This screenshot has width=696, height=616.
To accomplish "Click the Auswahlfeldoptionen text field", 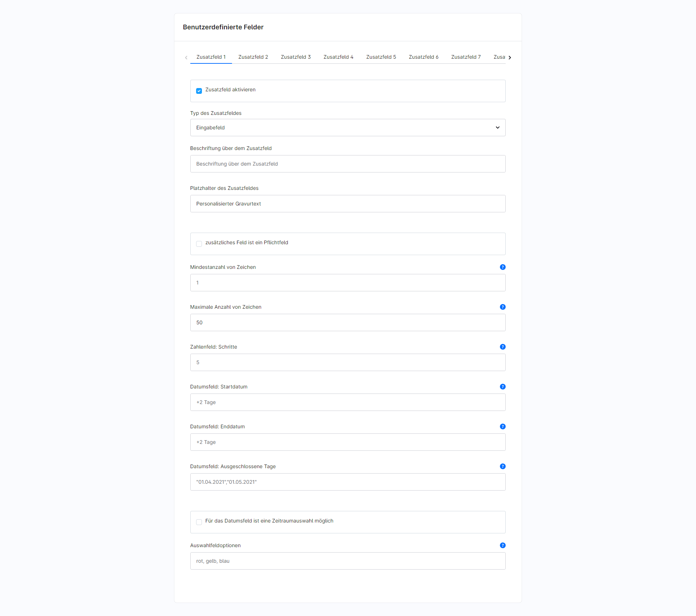I will click(348, 561).
